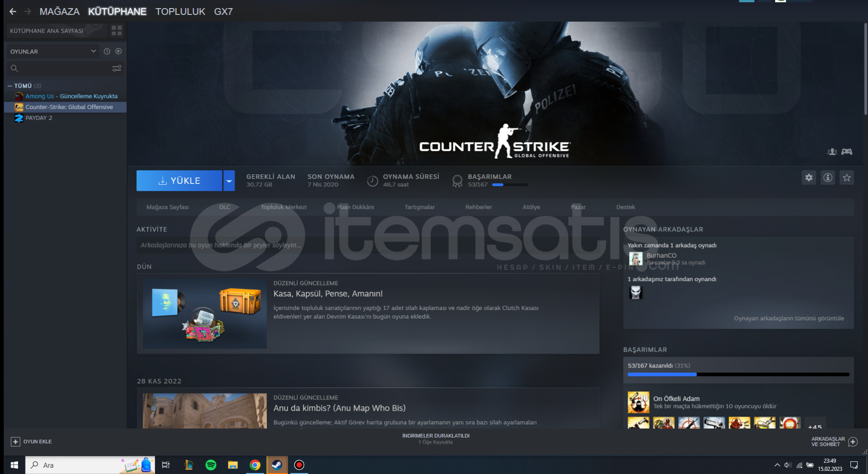Toggle sort by recent activity clock icon
Viewport: 868px width, 474px height.
coord(107,52)
